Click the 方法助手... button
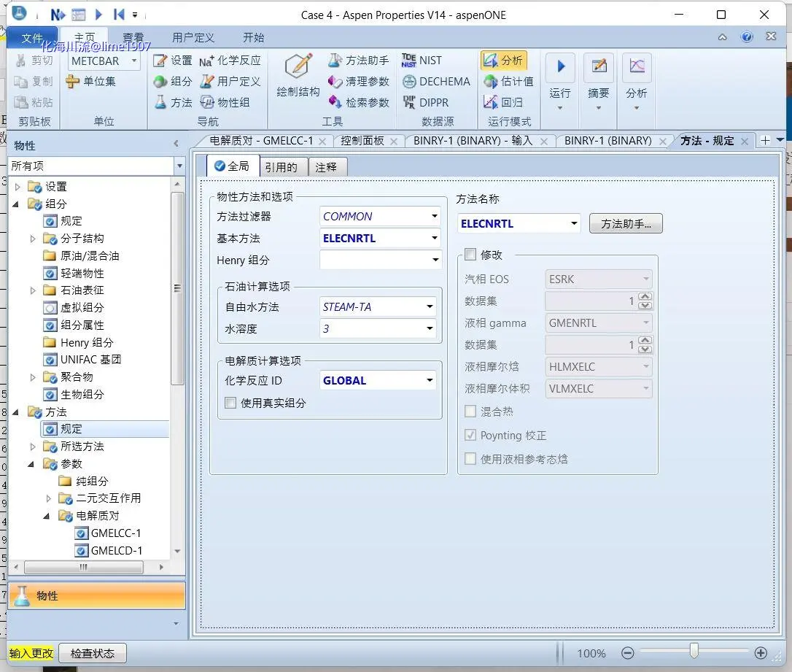Image resolution: width=792 pixels, height=672 pixels. [626, 223]
